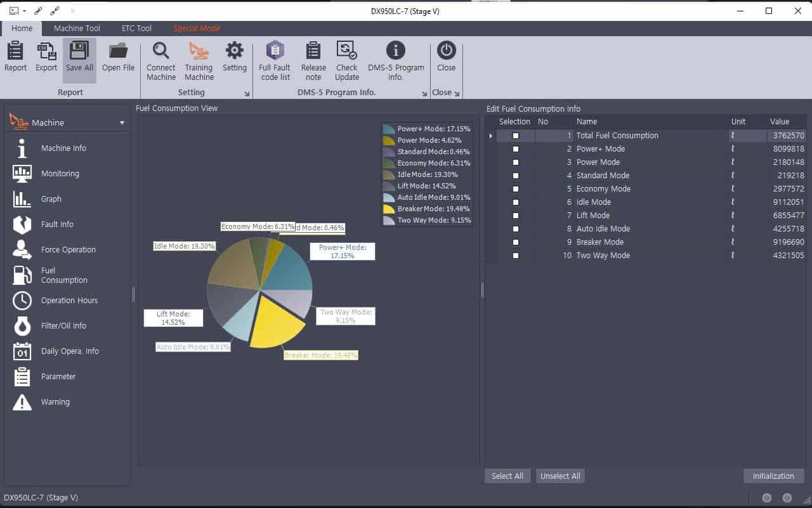Click the Unselect All button

560,476
